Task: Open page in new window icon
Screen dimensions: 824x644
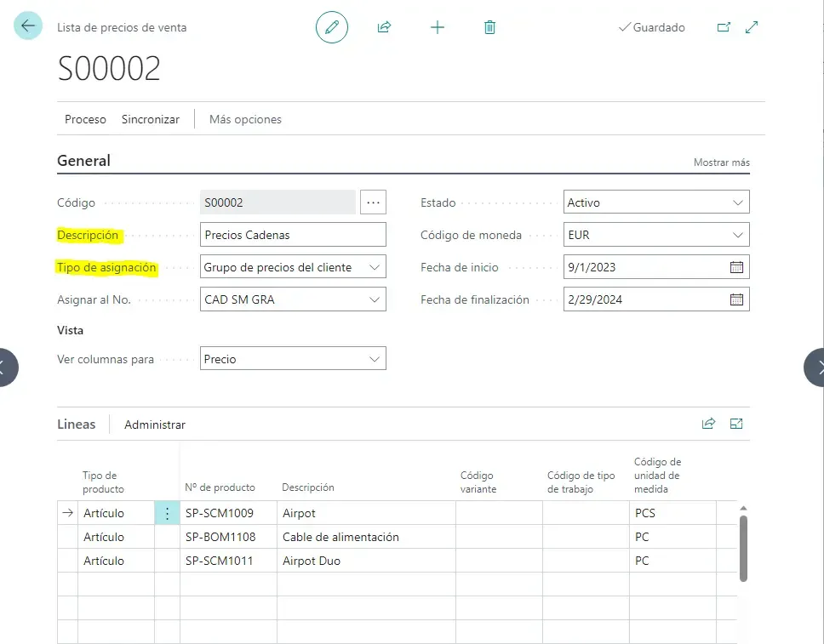Action: [724, 27]
